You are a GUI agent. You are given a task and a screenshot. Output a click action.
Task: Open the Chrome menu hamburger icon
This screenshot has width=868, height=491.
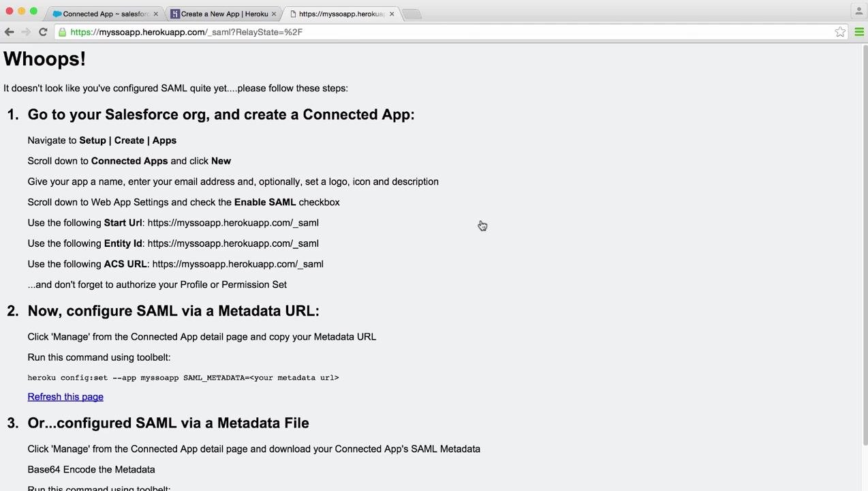point(859,32)
